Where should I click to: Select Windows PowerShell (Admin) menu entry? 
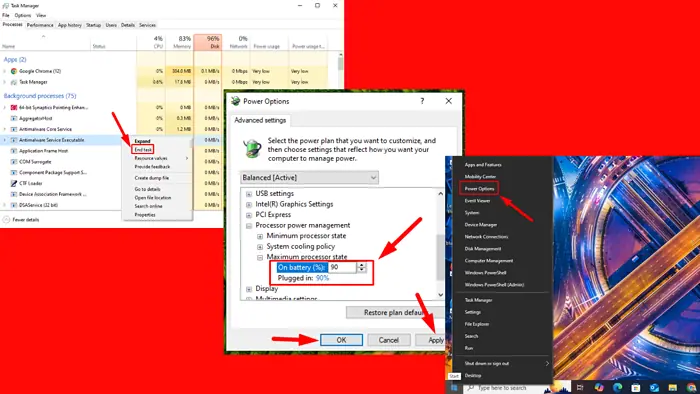(x=494, y=285)
